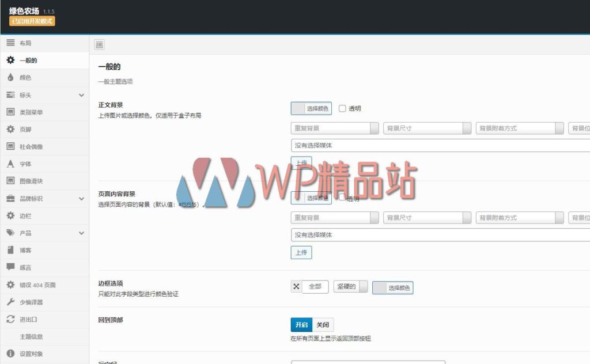Click the water drop icon for 颜色
590x364 pixels.
10,78
